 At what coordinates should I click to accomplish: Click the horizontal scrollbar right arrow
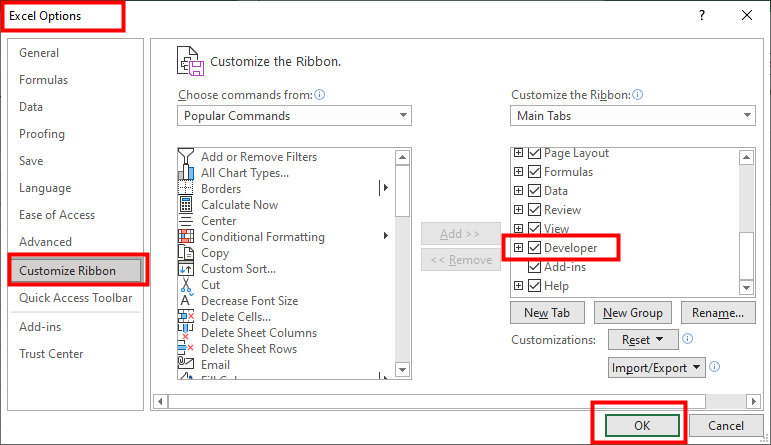click(x=753, y=402)
